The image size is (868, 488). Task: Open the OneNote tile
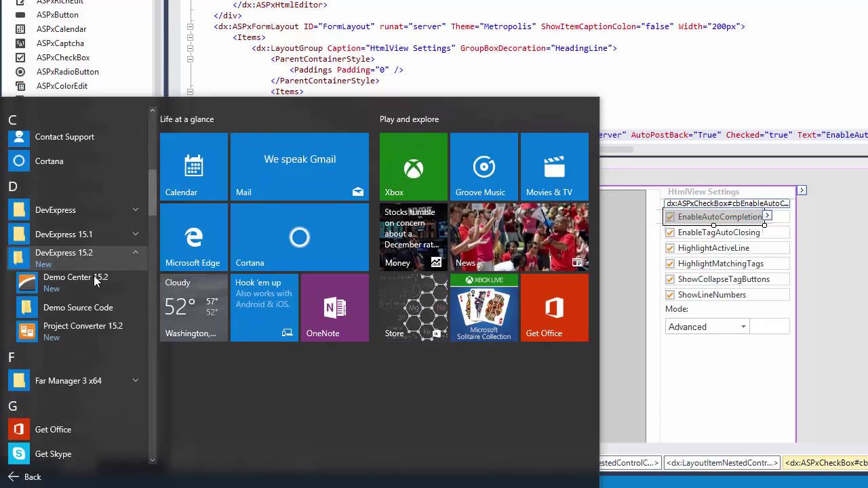(x=335, y=308)
